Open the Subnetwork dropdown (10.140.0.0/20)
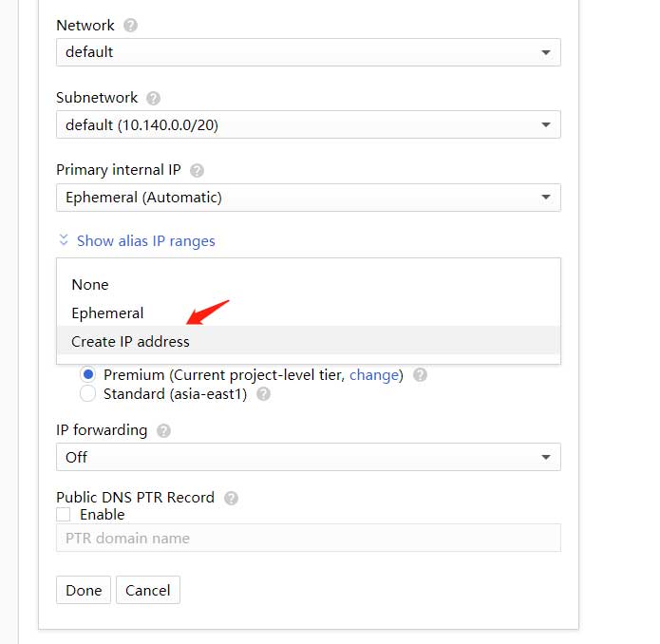The width and height of the screenshot is (660, 644). point(308,124)
